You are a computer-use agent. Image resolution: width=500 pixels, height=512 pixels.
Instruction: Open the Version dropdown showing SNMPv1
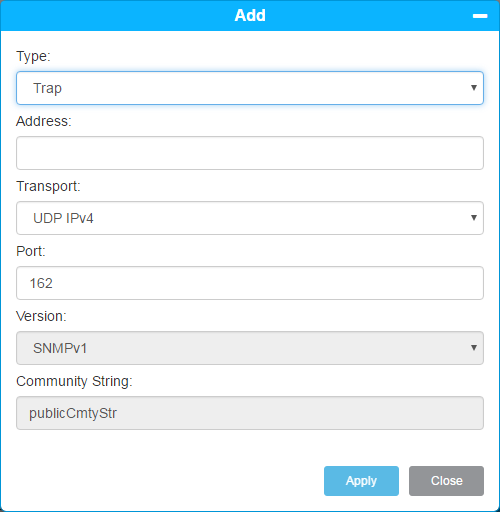250,348
